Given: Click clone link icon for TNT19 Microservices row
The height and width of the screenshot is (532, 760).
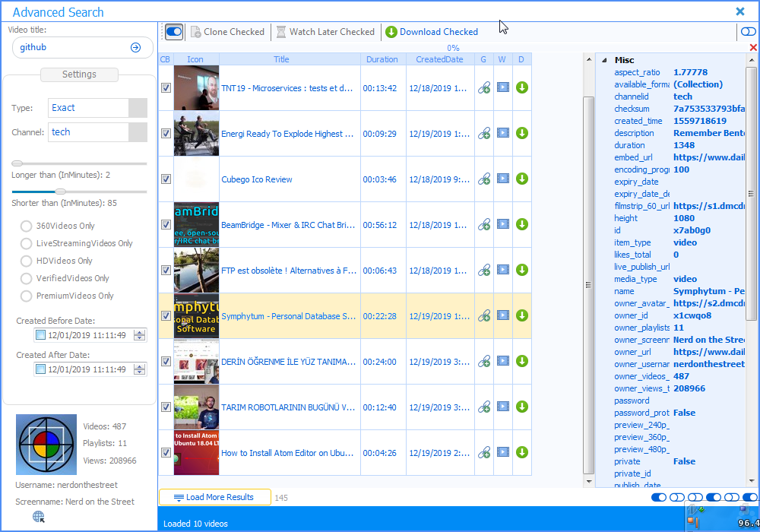Looking at the screenshot, I should [x=483, y=87].
